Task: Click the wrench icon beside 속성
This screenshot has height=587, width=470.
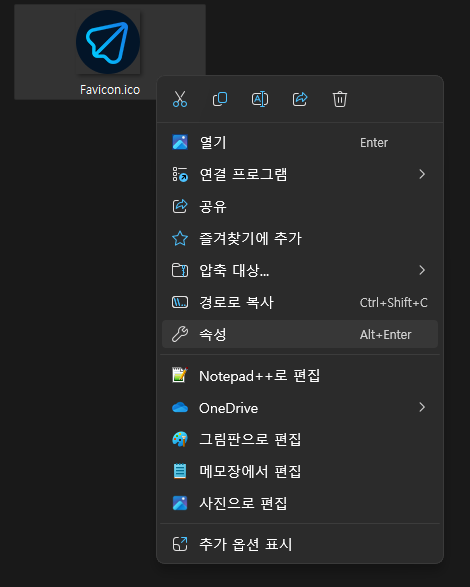Action: [180, 334]
